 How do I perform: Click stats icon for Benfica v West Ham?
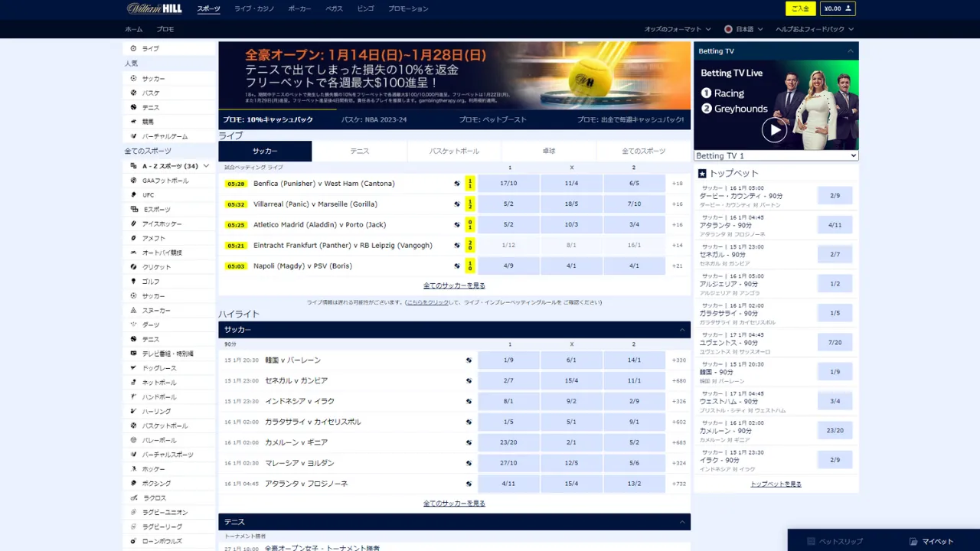pos(457,184)
